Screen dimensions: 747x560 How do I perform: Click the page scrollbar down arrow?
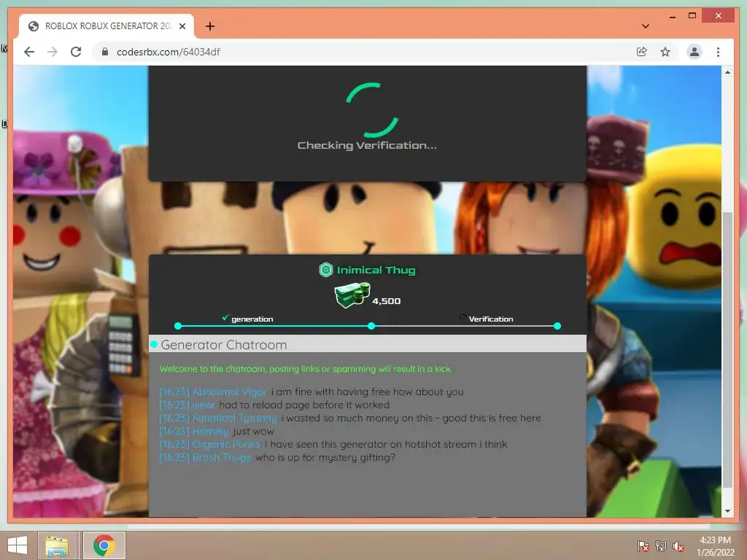(727, 511)
